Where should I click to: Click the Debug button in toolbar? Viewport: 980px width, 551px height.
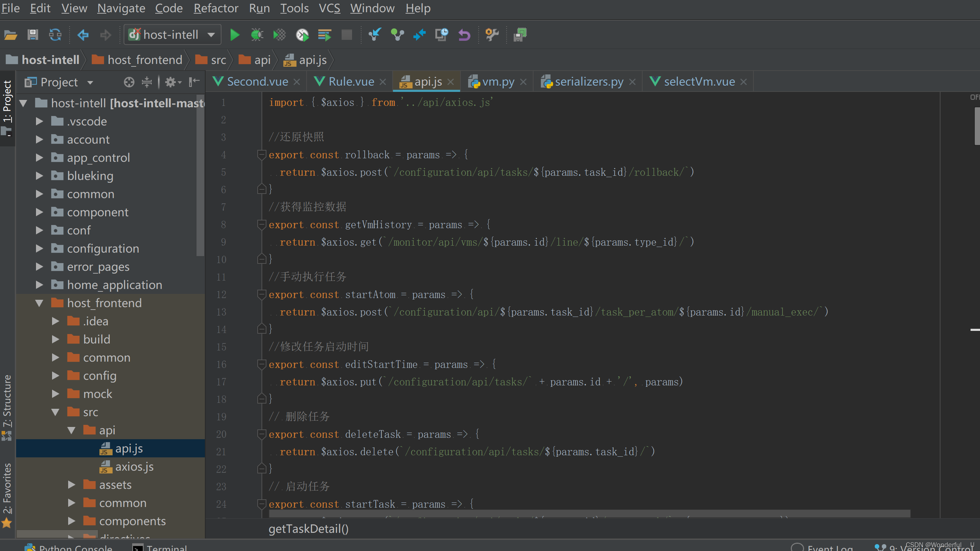click(256, 34)
